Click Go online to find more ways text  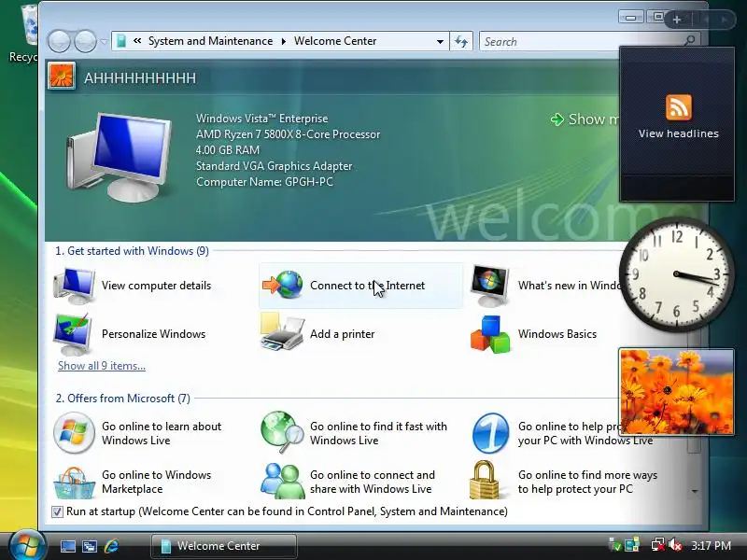coord(587,482)
